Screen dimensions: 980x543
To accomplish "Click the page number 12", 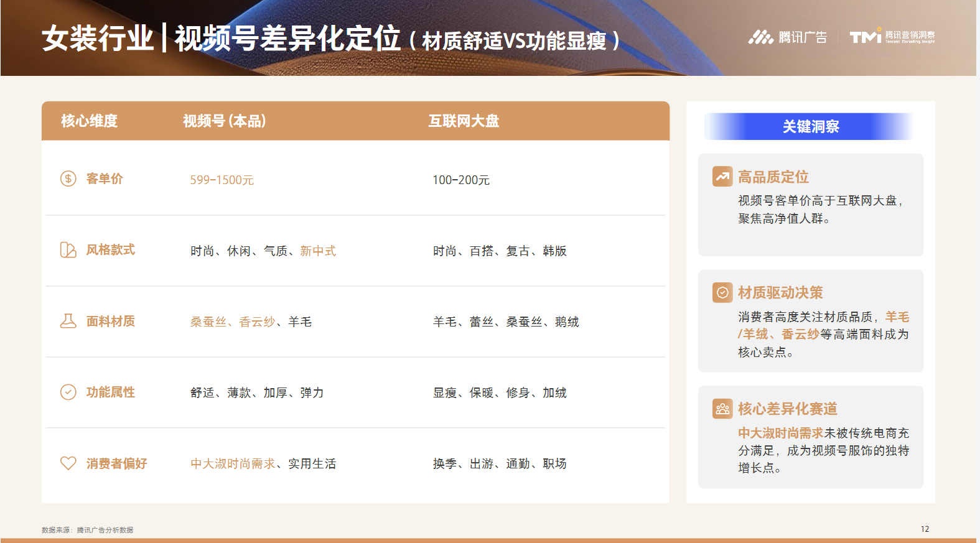I will pos(925,529).
